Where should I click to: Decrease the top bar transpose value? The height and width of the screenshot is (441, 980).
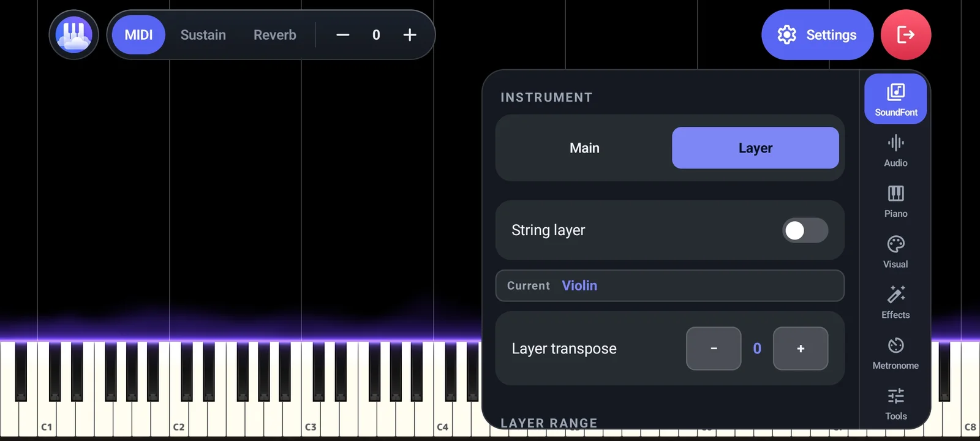(x=343, y=35)
